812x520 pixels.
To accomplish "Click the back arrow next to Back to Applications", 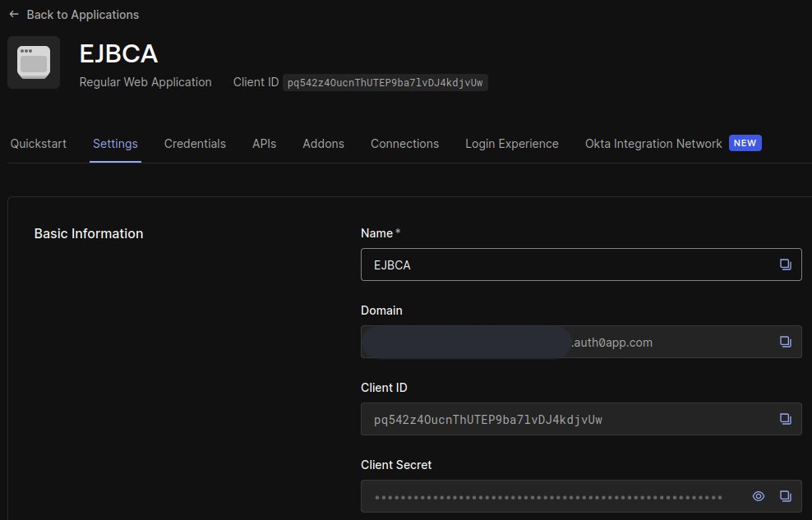I will (12, 14).
